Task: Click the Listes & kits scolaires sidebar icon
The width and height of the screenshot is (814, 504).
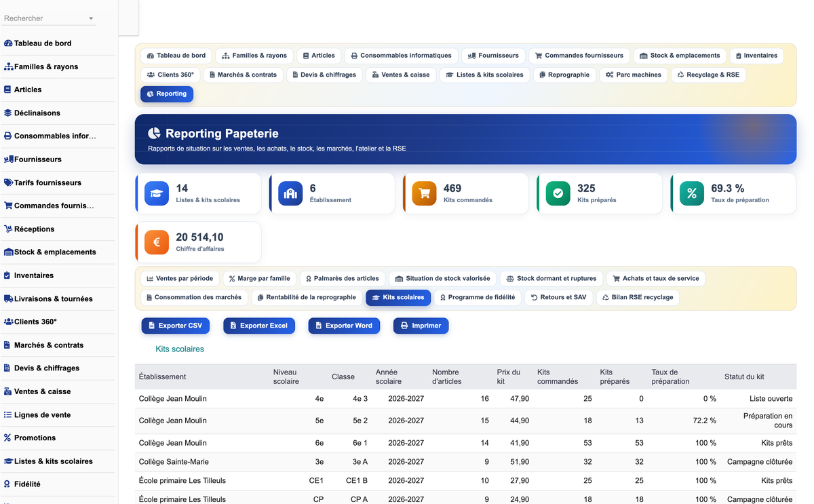Action: click(x=9, y=461)
